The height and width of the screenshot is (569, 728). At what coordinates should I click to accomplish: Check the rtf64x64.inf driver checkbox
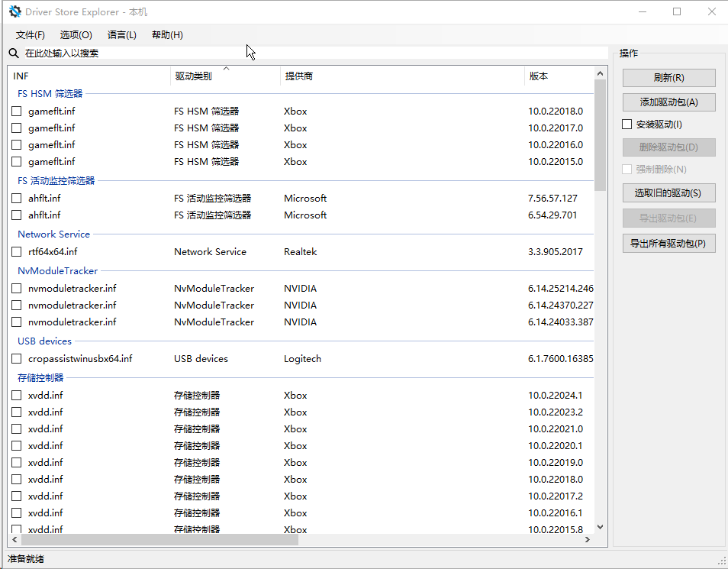[x=17, y=252]
